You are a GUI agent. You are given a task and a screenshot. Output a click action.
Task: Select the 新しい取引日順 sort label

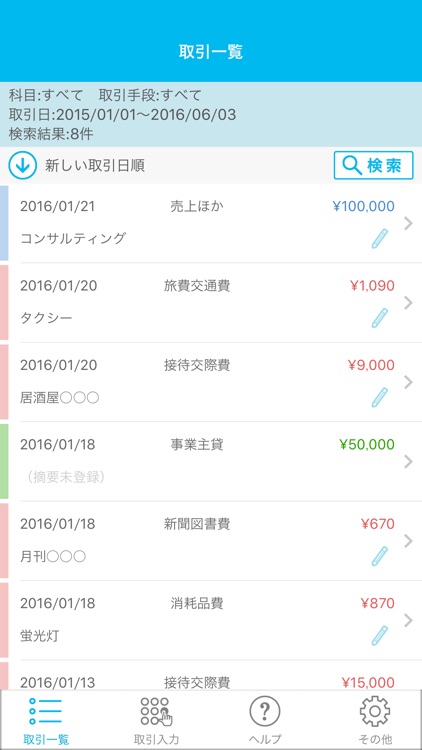95,166
